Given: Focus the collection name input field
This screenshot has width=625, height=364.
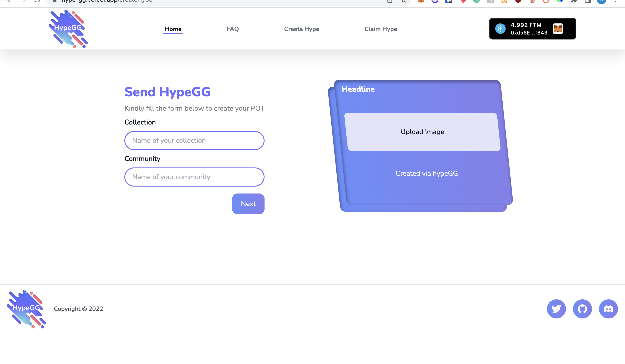Looking at the screenshot, I should pyautogui.click(x=194, y=140).
